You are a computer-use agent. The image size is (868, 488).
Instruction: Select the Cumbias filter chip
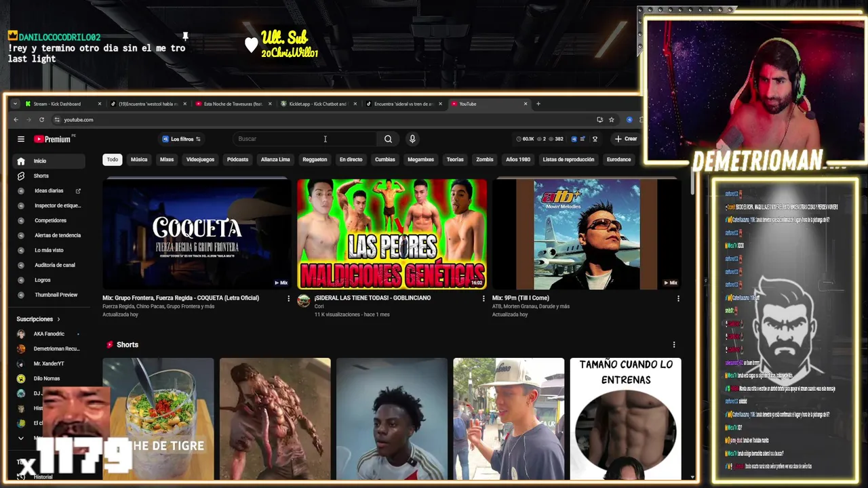click(385, 160)
